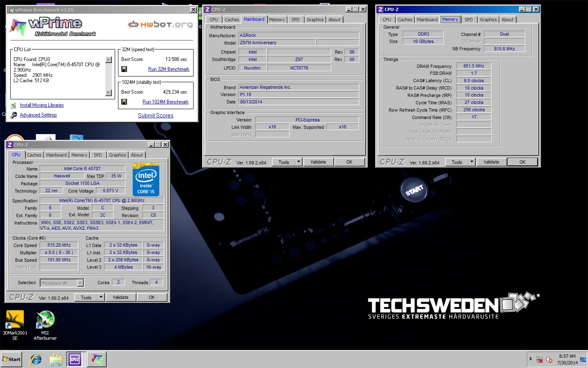
Task: Click the Multiplier x 8.0 value
Action: click(59, 253)
